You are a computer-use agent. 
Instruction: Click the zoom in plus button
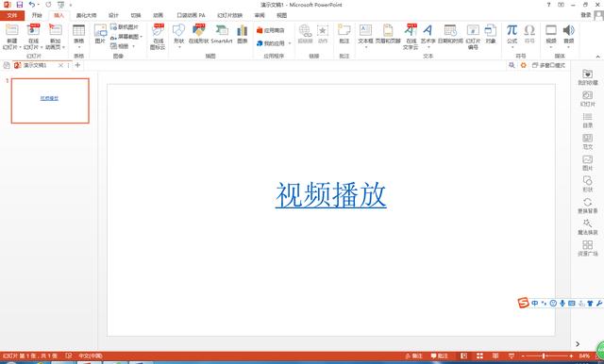click(571, 356)
